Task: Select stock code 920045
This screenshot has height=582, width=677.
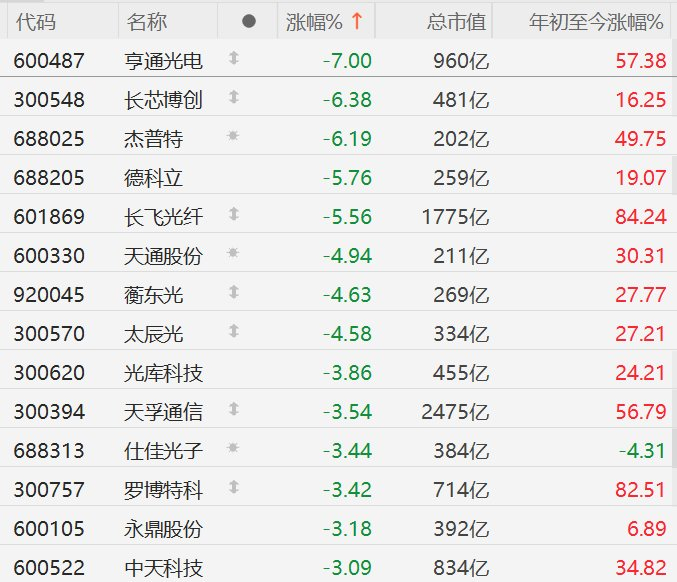Action: click(x=49, y=295)
